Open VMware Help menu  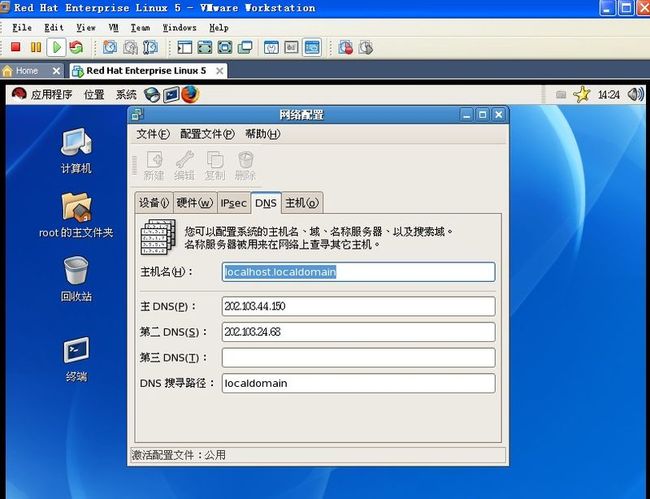(x=219, y=28)
